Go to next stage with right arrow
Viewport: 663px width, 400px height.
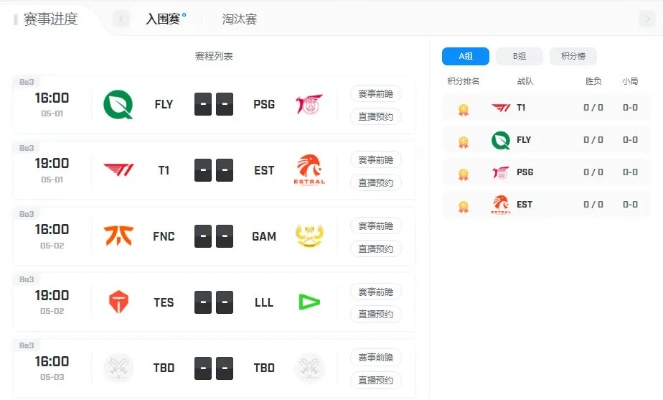click(647, 19)
